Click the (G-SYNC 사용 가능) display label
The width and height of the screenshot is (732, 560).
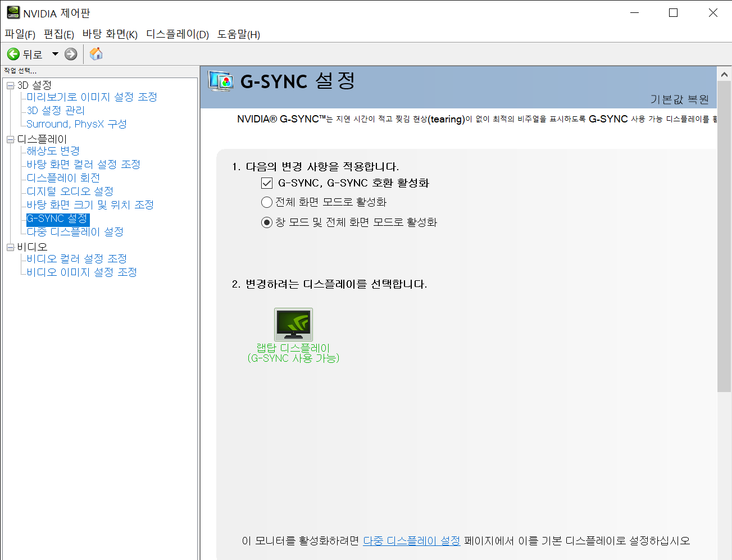(x=293, y=358)
